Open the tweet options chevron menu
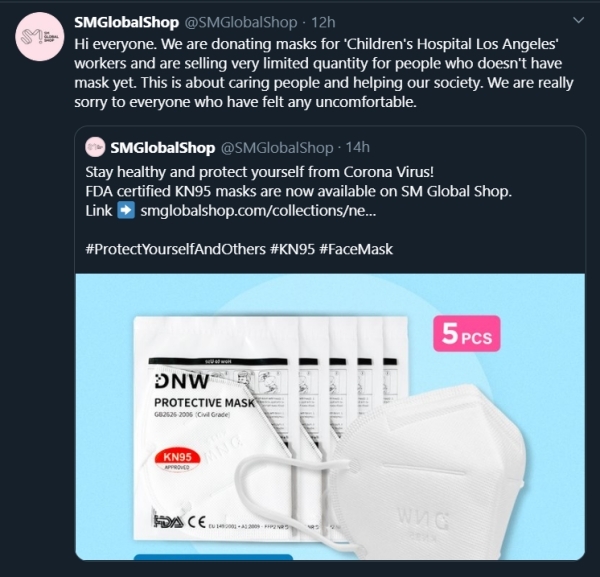This screenshot has width=600, height=577. [577, 20]
